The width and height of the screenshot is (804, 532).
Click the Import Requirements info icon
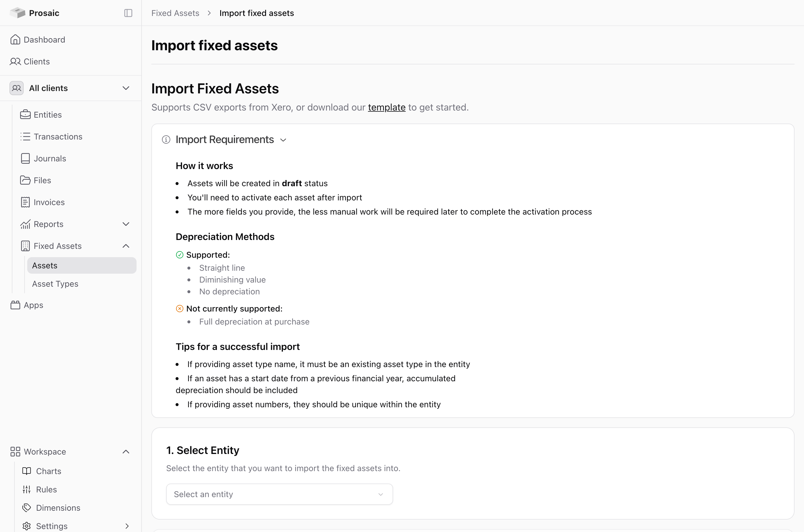pyautogui.click(x=166, y=140)
